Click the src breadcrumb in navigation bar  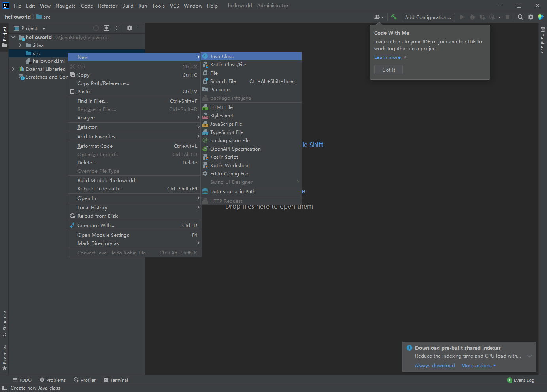point(43,17)
